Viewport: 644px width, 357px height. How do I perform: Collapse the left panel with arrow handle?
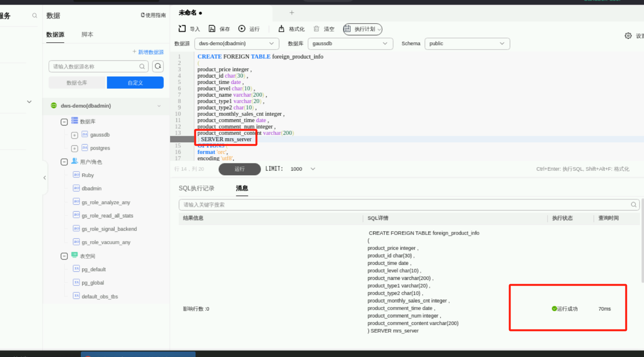[45, 178]
